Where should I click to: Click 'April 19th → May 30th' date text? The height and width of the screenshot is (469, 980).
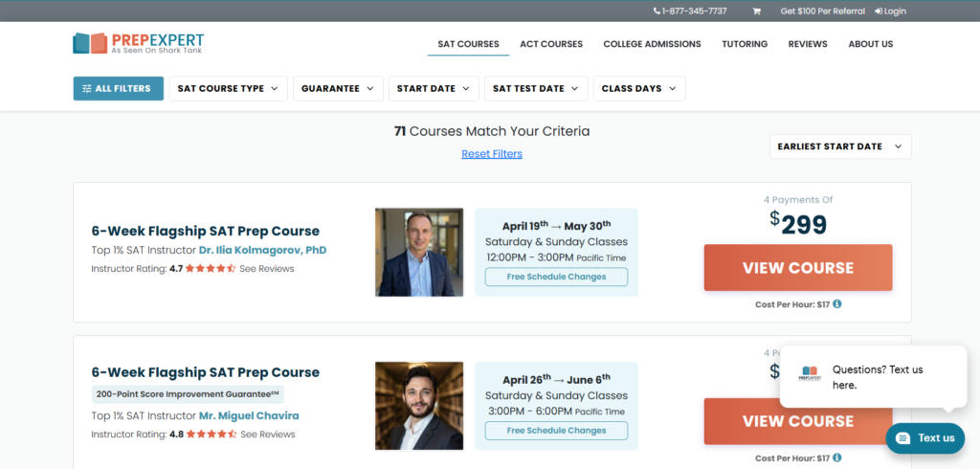click(x=556, y=226)
